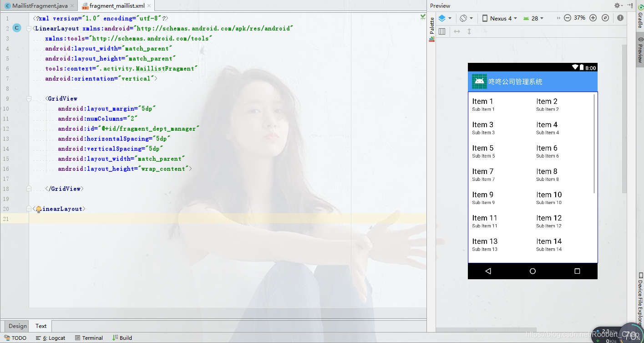The image size is (644, 343).
Task: Close the fragment_maillist.xml tab
Action: point(149,6)
